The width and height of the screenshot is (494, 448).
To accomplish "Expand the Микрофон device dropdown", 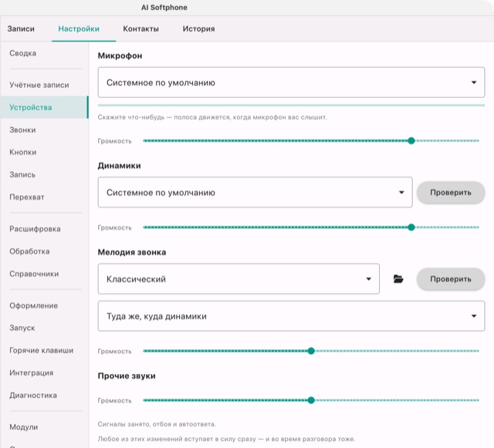I will click(x=291, y=83).
